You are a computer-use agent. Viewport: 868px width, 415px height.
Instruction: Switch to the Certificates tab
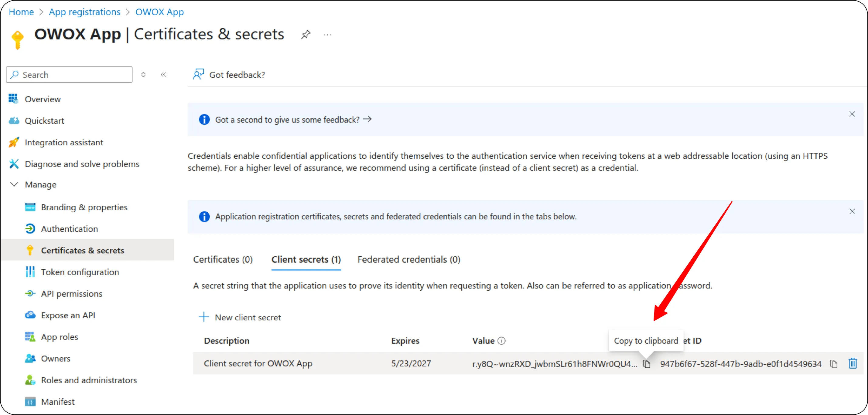pyautogui.click(x=223, y=259)
